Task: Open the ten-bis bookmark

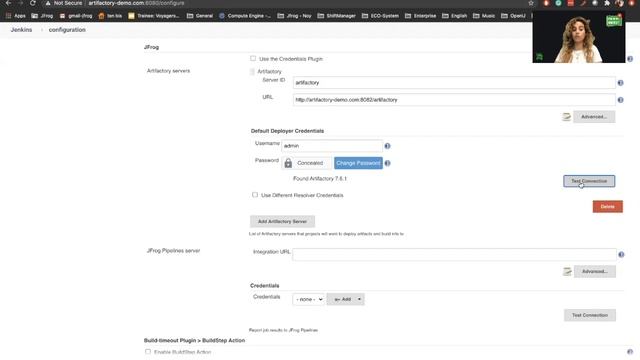Action: 110,16
